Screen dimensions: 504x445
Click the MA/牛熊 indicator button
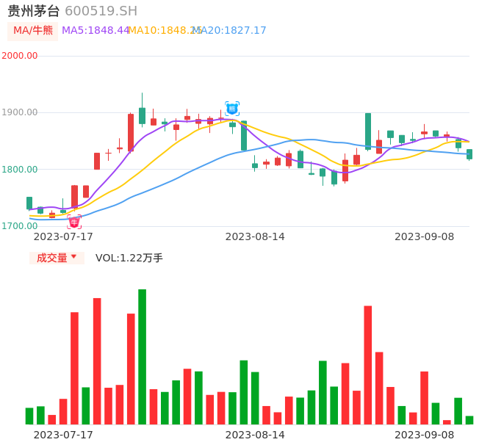pos(33,31)
